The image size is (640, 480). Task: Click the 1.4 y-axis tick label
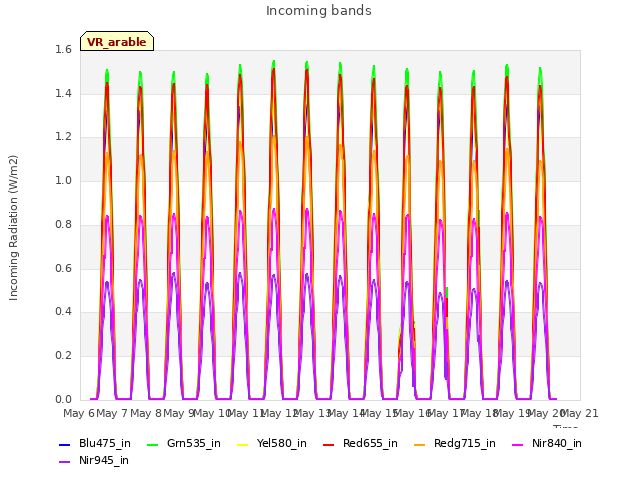[63, 93]
